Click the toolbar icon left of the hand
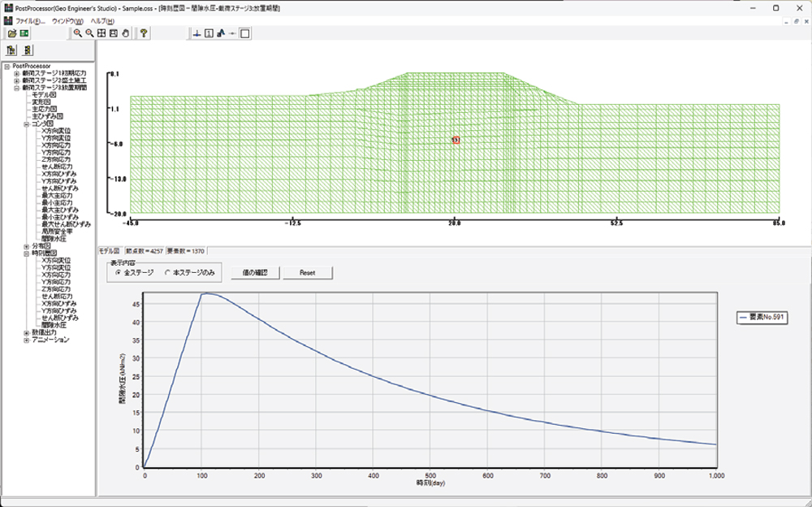The image size is (812, 507). click(114, 33)
